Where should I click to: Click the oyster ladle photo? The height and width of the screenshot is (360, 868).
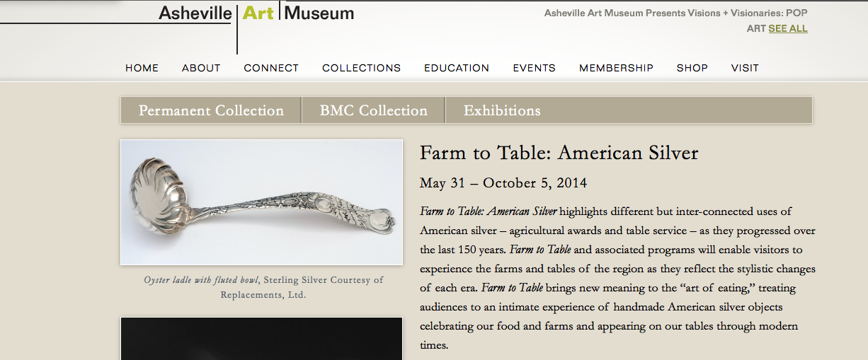[x=262, y=202]
